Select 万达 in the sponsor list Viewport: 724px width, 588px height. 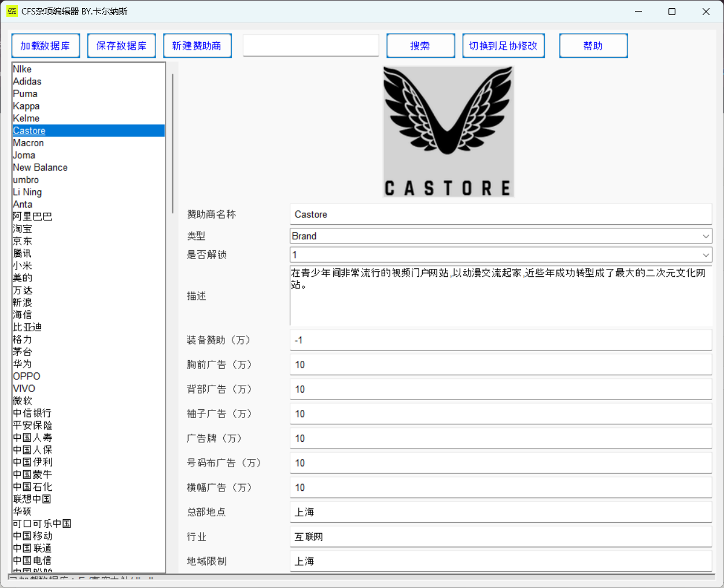coord(88,290)
